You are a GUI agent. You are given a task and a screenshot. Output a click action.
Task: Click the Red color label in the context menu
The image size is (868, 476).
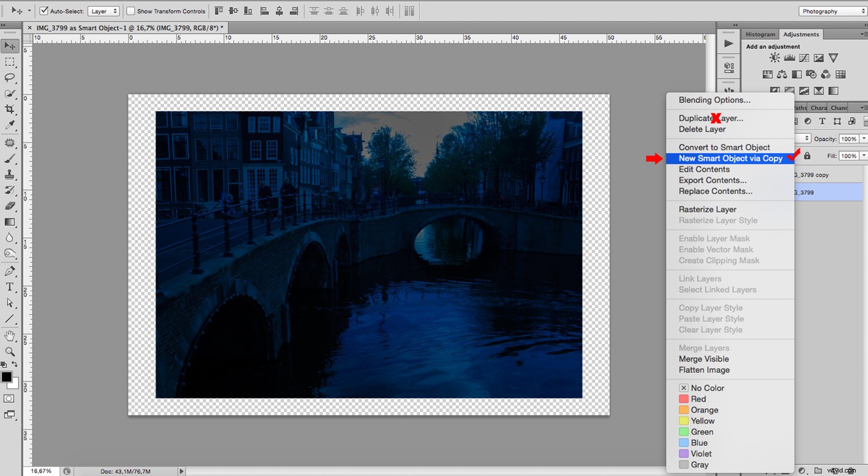coord(698,398)
